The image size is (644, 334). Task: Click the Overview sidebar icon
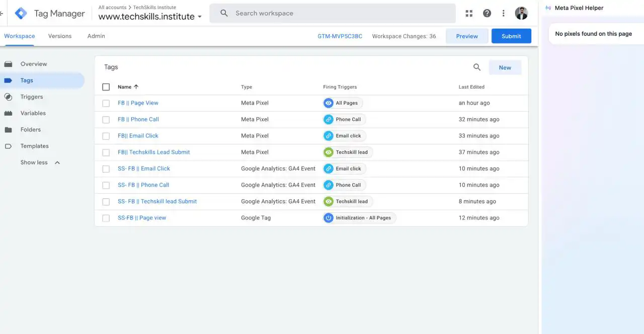[8, 64]
